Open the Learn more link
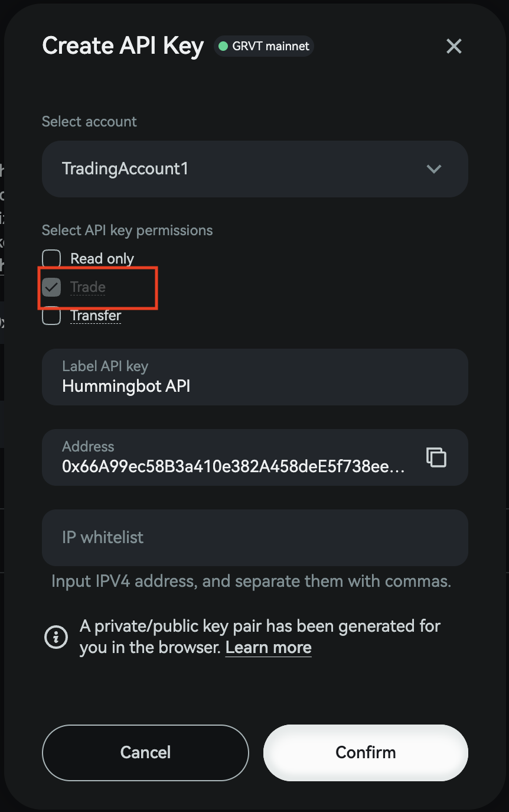This screenshot has height=812, width=509. tap(268, 648)
